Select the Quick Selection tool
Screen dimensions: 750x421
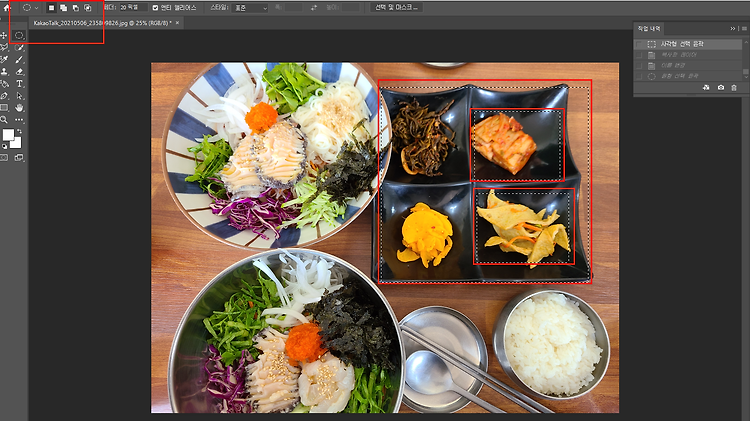tap(19, 47)
